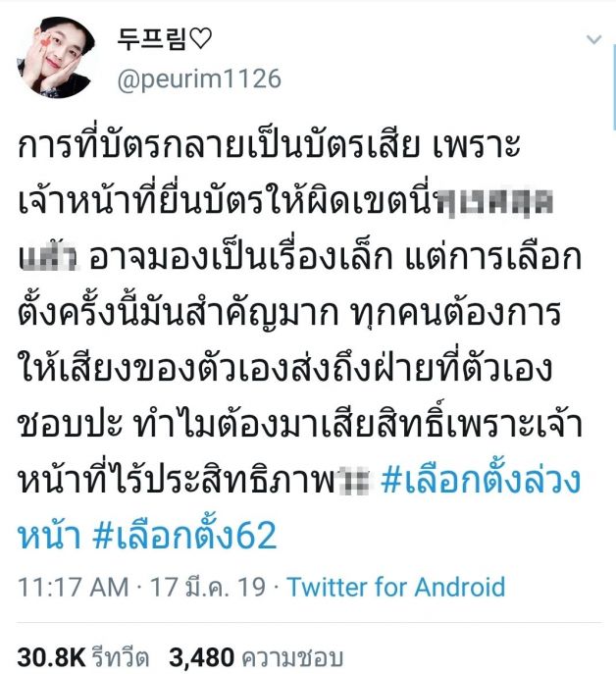View the 30.8K retweets count
The width and height of the screenshot is (616, 674).
(52, 657)
